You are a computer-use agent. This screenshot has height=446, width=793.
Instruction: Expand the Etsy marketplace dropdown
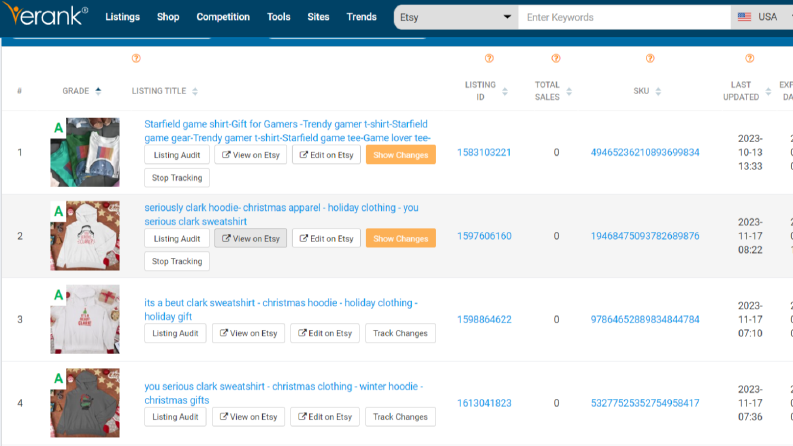point(456,17)
